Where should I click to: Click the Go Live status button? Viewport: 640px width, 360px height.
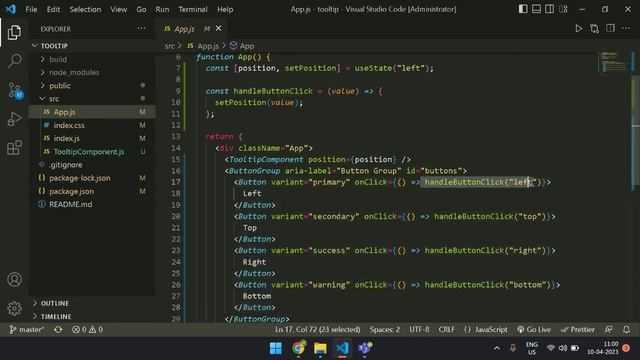pos(534,329)
